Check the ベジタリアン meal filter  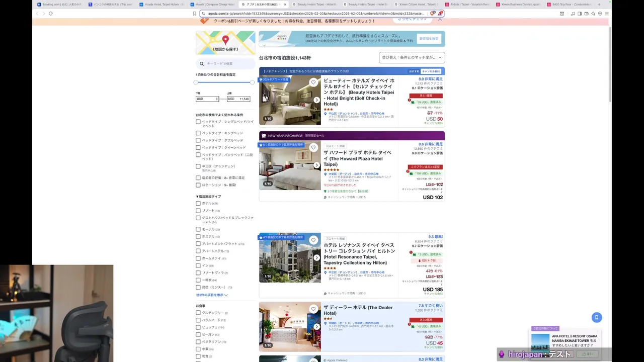pyautogui.click(x=198, y=342)
